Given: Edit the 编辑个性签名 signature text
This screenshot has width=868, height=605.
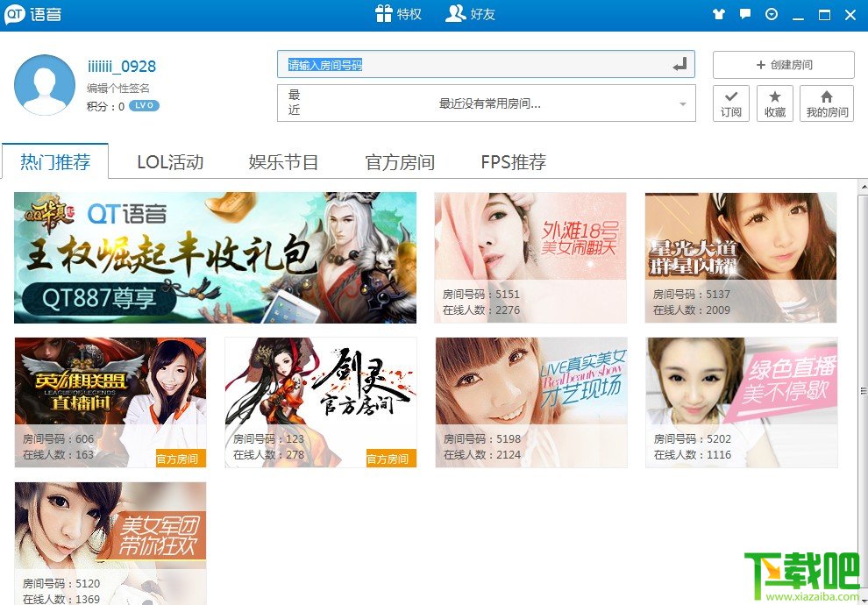Looking at the screenshot, I should click(117, 88).
